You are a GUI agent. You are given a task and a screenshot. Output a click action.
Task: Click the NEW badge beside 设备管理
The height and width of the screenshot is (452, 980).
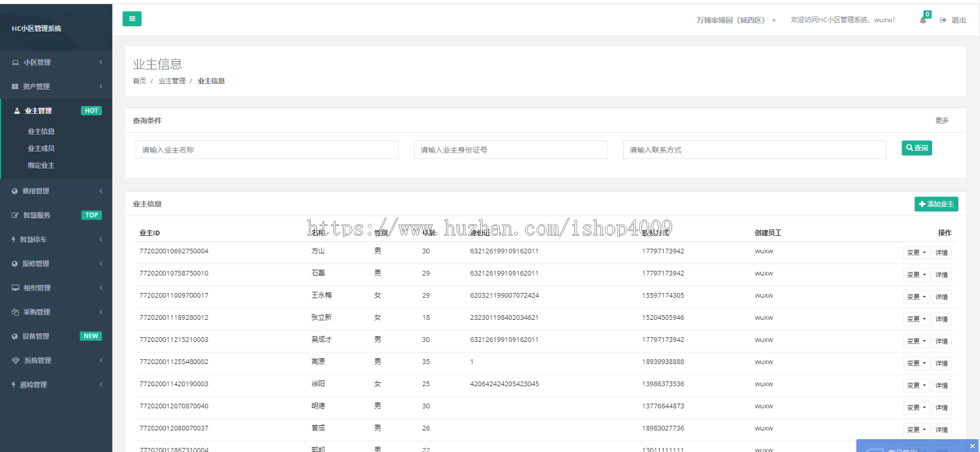tap(91, 336)
